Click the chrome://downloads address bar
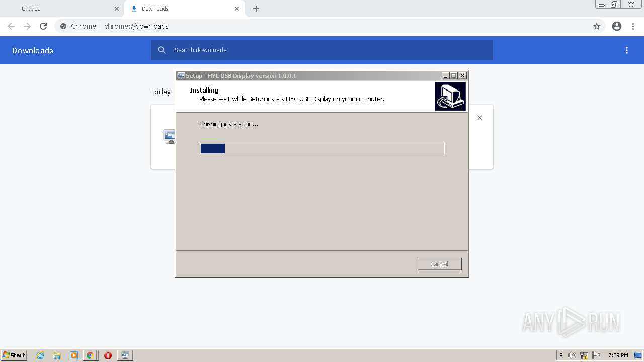Screen dimensions: 644x362 [x=330, y=26]
